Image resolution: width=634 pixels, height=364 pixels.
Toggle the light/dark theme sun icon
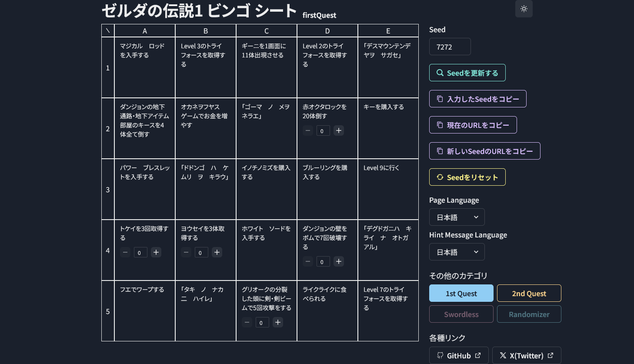pos(524,9)
